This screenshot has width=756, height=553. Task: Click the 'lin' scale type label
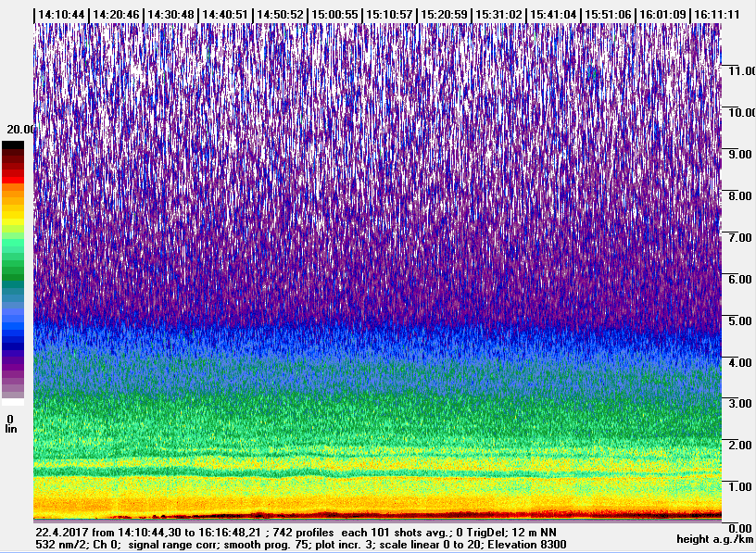[10, 429]
